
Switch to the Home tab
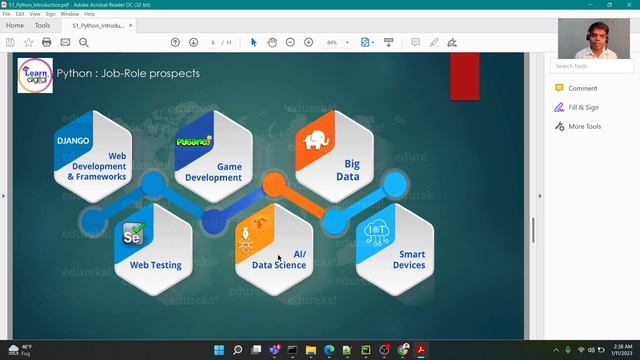[15, 25]
